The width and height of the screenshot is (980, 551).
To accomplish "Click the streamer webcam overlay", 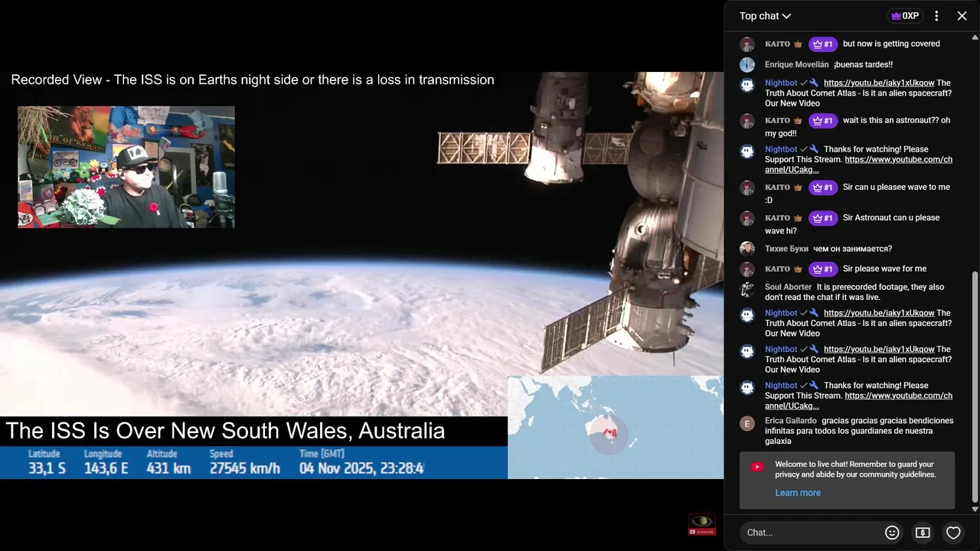I will (126, 167).
